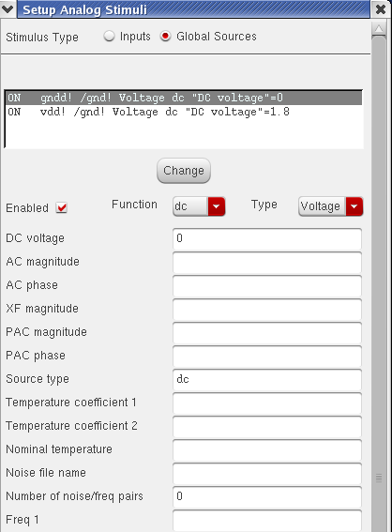Screen dimensions: 392x532
Task: Click the Number of noise/freq pairs field
Action: click(267, 496)
